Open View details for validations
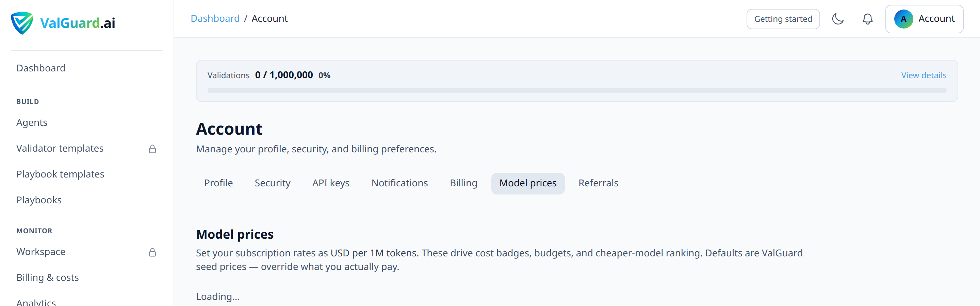Viewport: 980px width, 306px height. click(923, 75)
